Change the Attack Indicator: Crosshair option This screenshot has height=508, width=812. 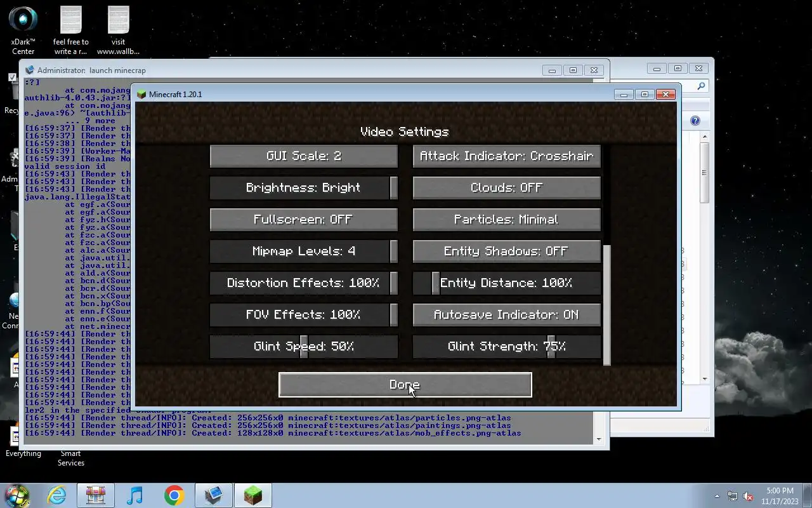pyautogui.click(x=507, y=156)
